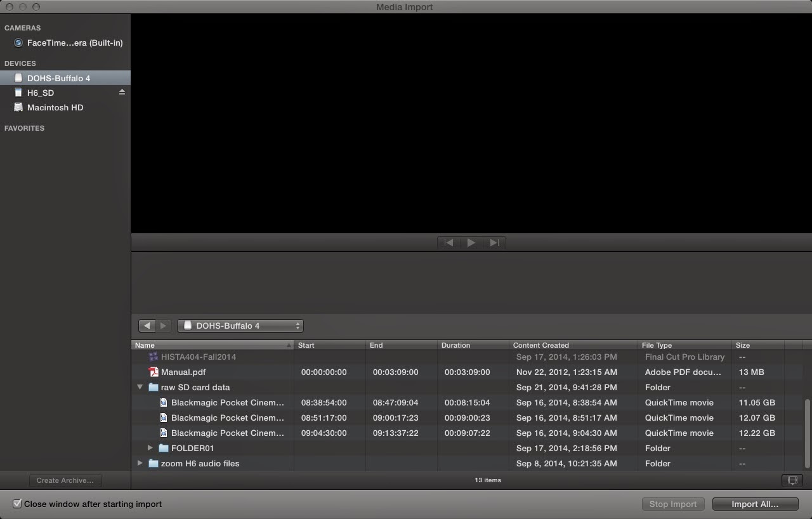Collapse the raw SD card data folder
812x519 pixels.
click(140, 387)
